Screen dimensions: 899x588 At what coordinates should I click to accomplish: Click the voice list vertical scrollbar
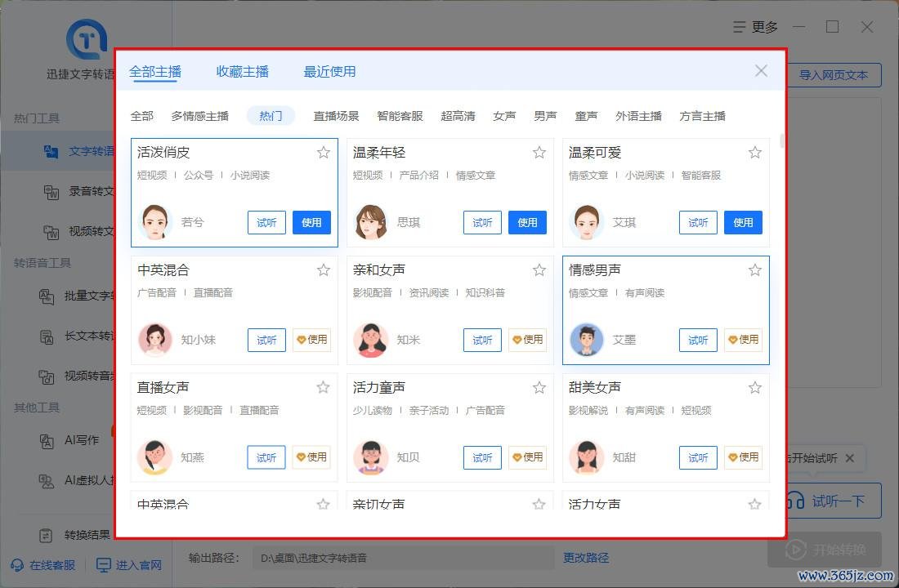pos(783,140)
